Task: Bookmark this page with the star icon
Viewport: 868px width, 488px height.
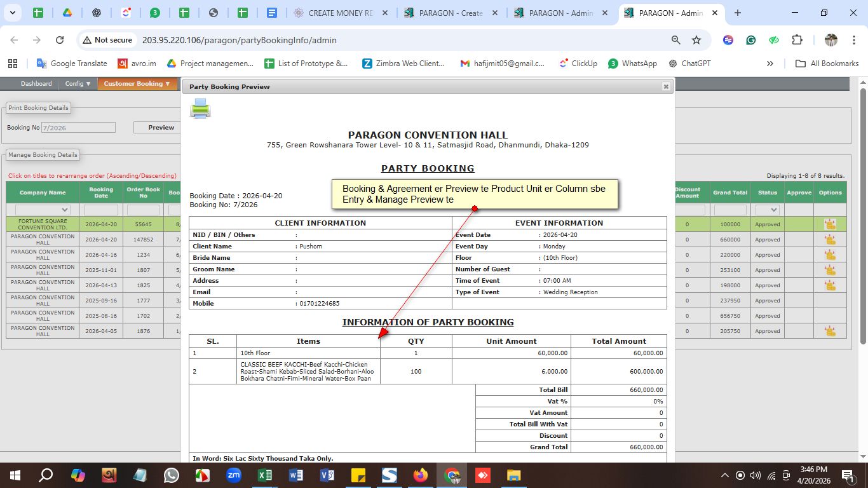Action: 696,40
